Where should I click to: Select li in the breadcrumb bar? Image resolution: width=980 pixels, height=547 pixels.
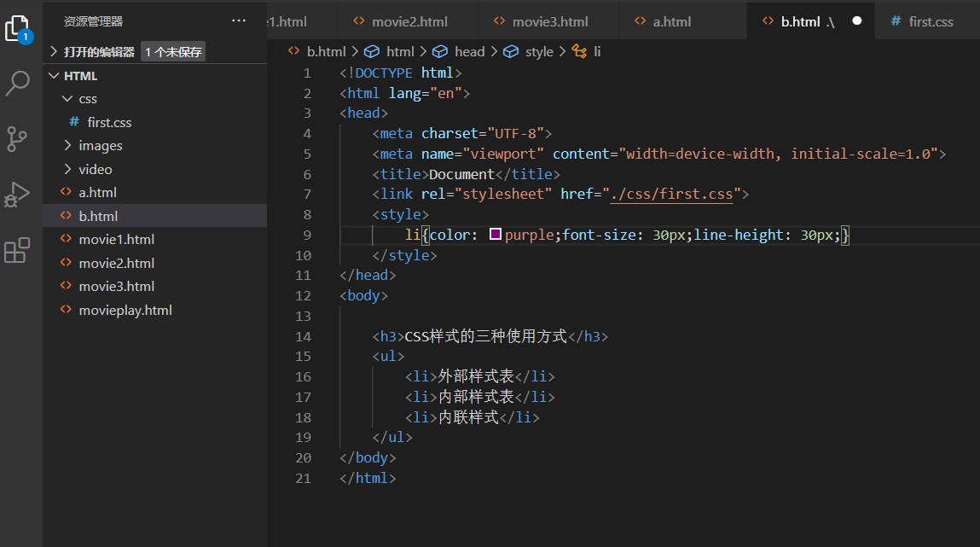click(594, 51)
